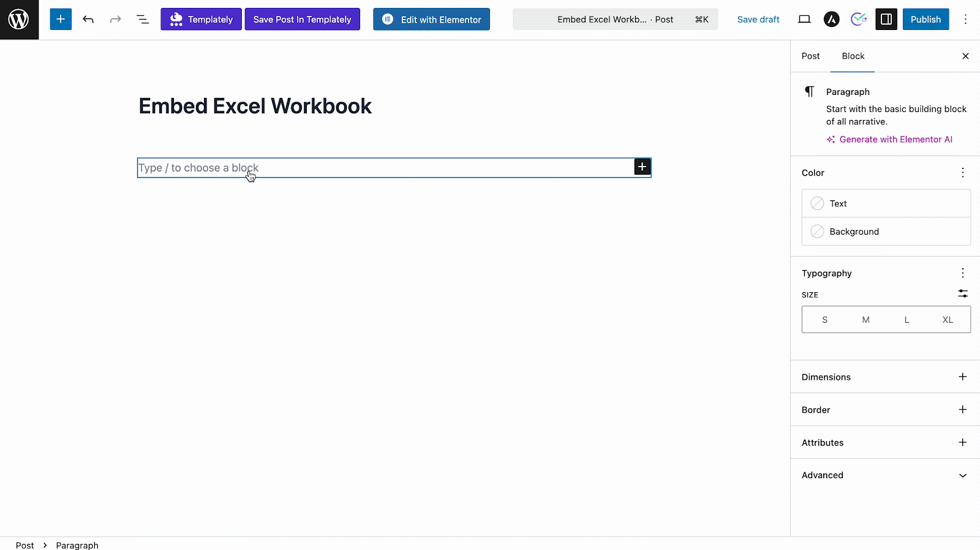This screenshot has width=980, height=550.
Task: Open the command palette post title bar
Action: pos(615,20)
